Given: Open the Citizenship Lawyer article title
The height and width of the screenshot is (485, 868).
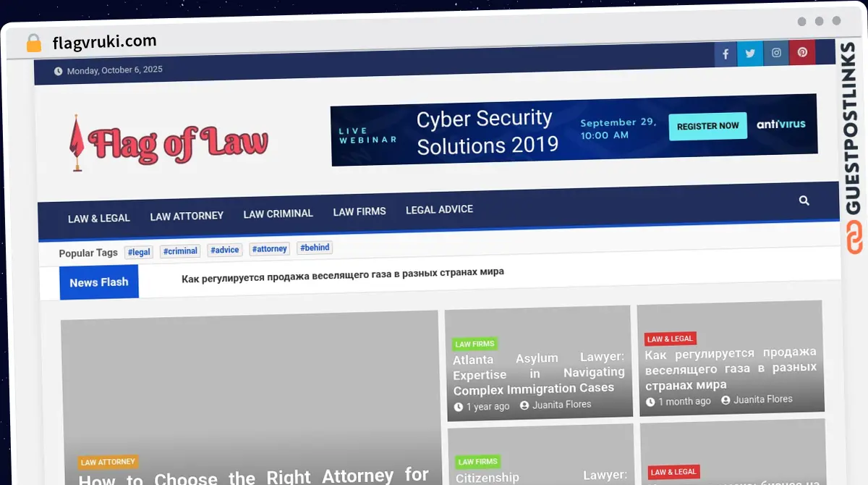Looking at the screenshot, I should [541, 477].
